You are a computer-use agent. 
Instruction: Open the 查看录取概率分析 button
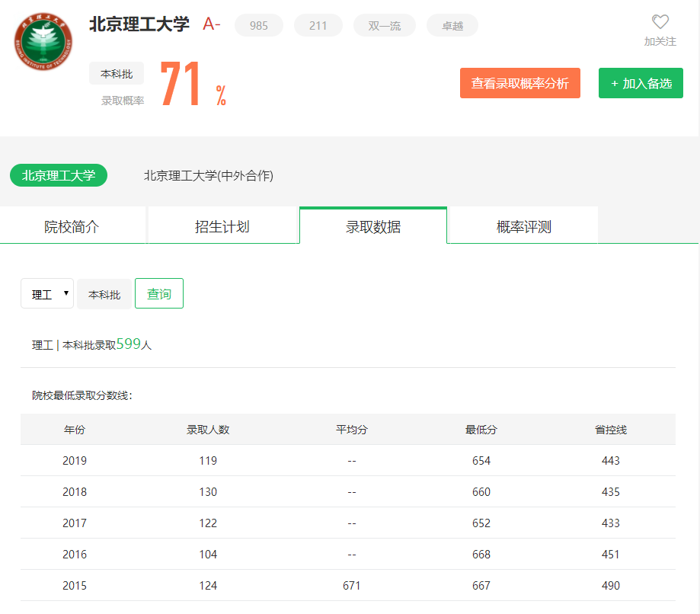coord(519,83)
